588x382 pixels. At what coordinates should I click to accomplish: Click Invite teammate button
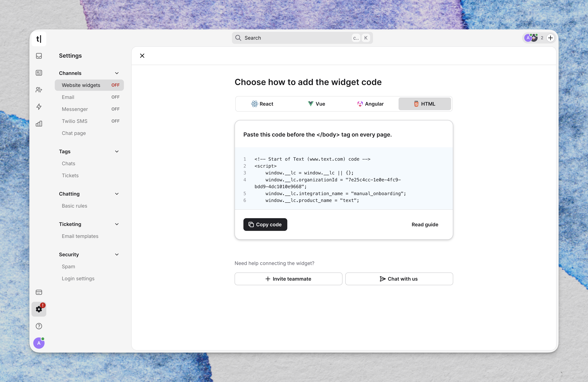[x=288, y=279]
